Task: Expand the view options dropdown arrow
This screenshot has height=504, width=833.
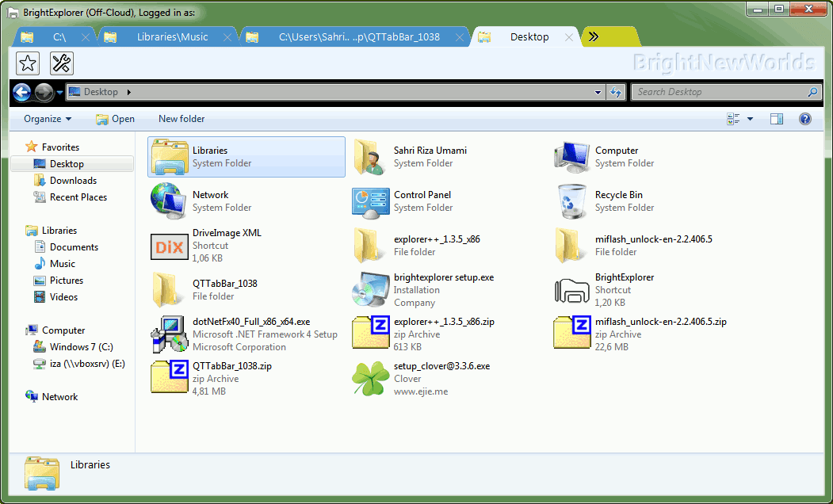Action: pyautogui.click(x=750, y=119)
